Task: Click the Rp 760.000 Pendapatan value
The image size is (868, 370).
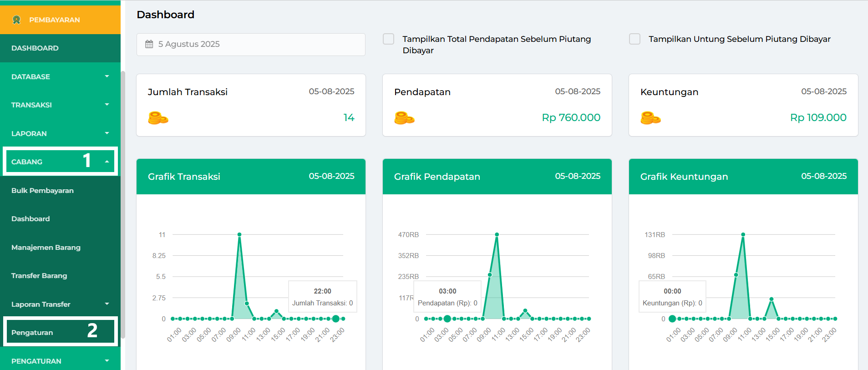Action: click(x=571, y=117)
